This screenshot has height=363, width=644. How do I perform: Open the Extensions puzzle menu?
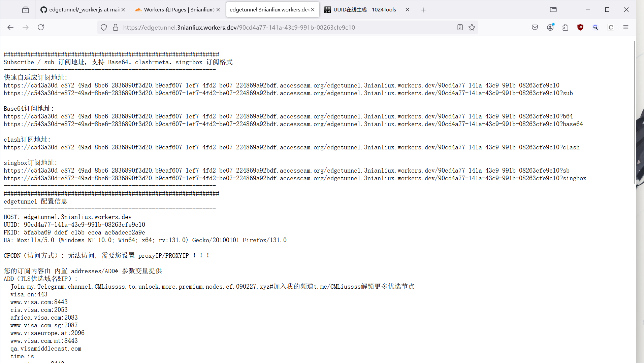[566, 27]
